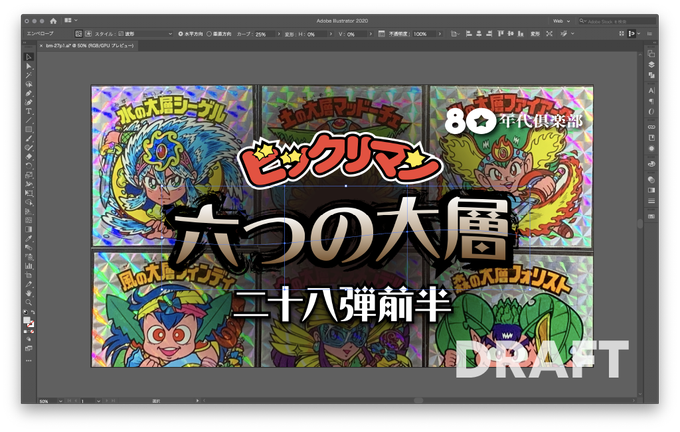Viewport: 680px width, 432px height.
Task: Click the Fill color swatch
Action: pyautogui.click(x=26, y=320)
